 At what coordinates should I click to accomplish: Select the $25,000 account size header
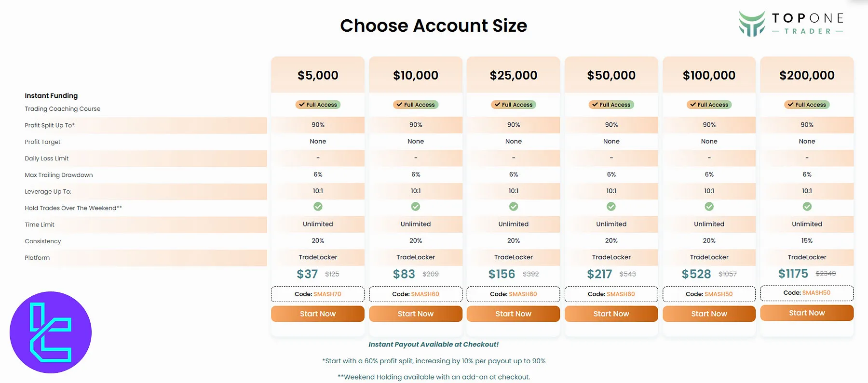pyautogui.click(x=514, y=75)
